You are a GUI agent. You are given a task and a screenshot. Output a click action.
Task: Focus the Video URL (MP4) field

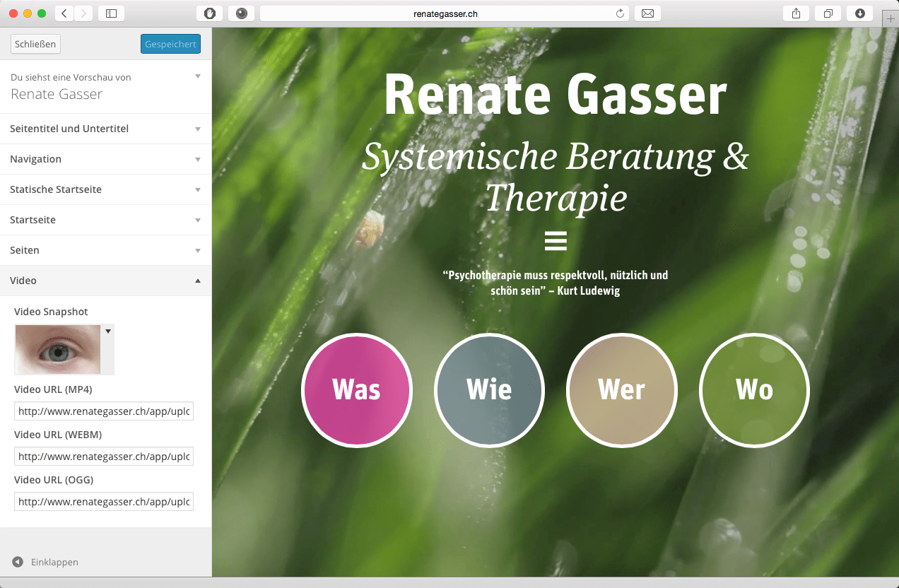[104, 411]
